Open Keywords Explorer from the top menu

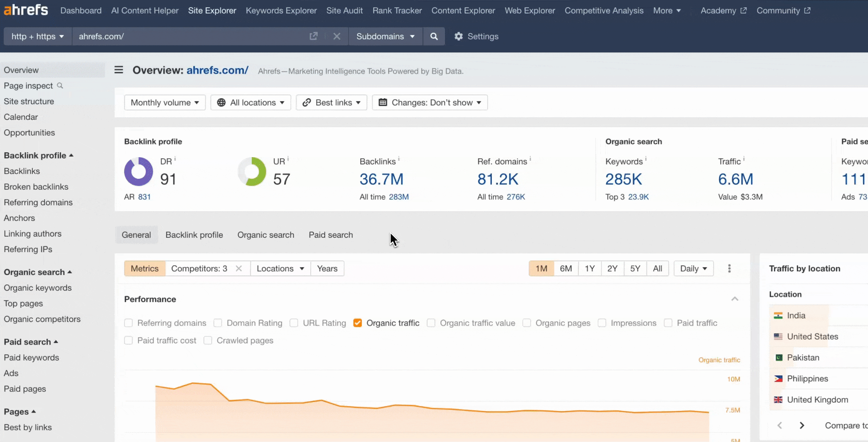tap(281, 10)
